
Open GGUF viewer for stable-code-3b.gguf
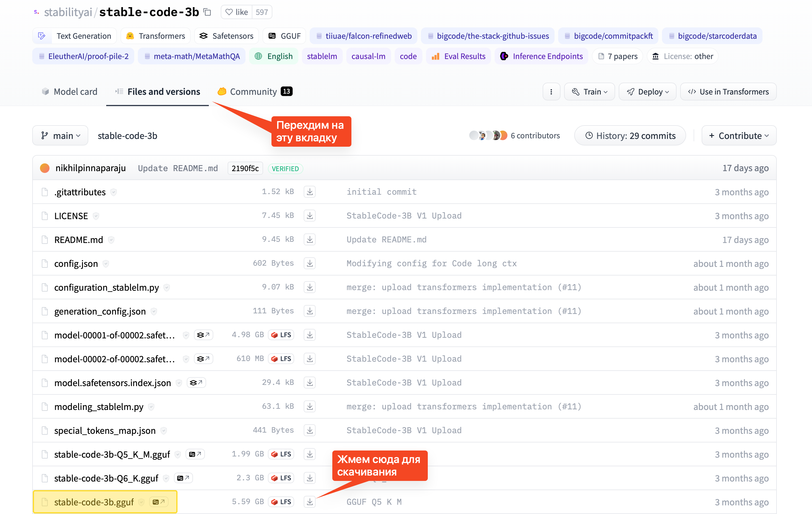(159, 502)
